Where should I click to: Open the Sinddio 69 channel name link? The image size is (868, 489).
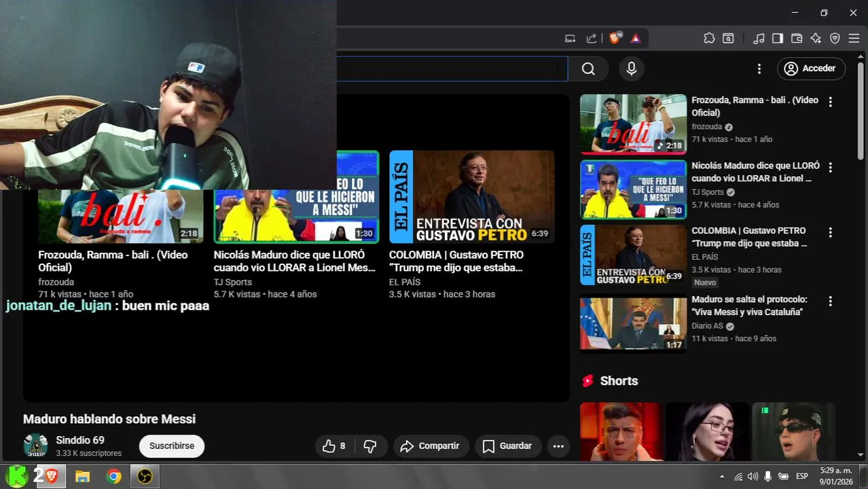(x=80, y=440)
